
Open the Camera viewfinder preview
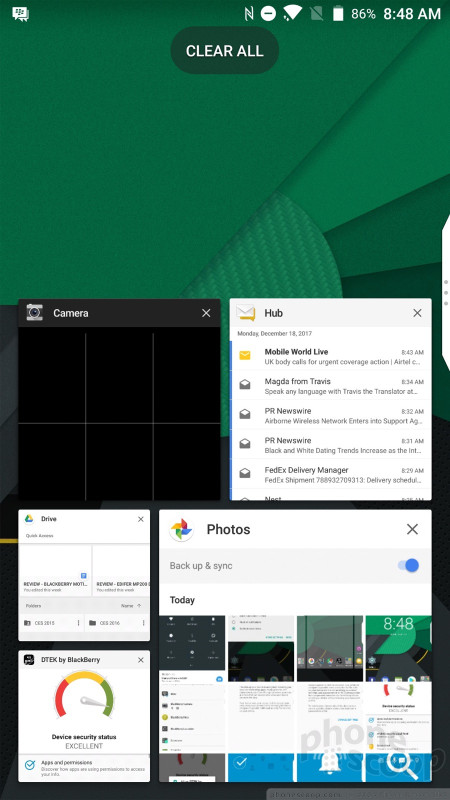click(119, 414)
